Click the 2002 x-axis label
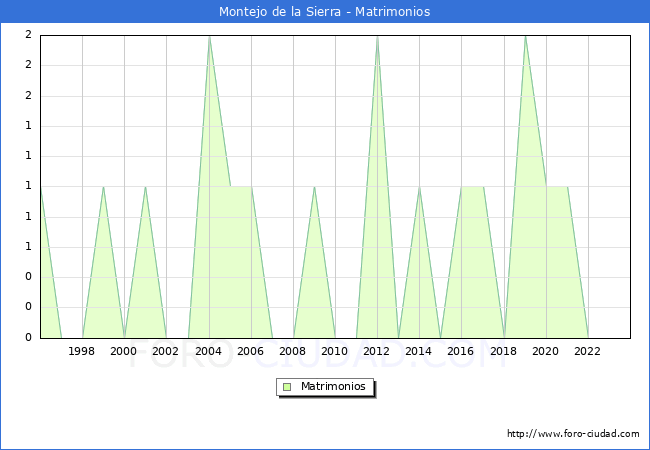 [165, 351]
